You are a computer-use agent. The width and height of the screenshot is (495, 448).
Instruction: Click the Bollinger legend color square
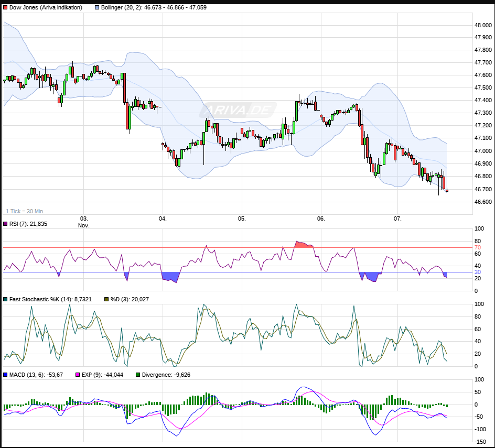pos(97,7)
